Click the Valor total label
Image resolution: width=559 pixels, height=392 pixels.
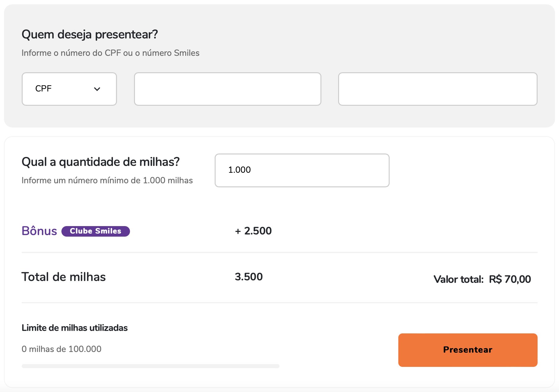(x=458, y=279)
